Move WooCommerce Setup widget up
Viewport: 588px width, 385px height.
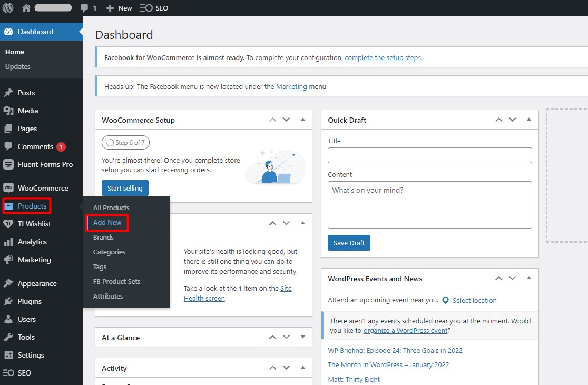coord(272,120)
